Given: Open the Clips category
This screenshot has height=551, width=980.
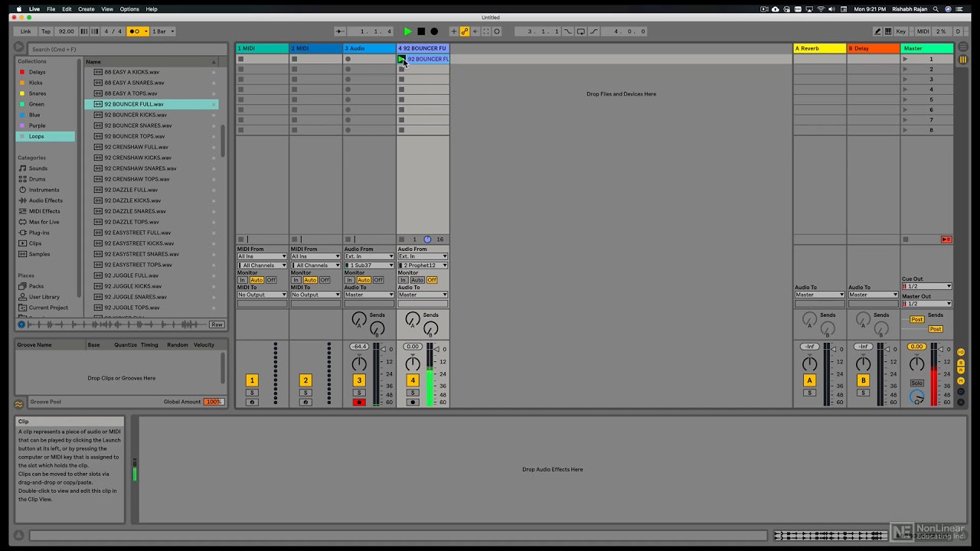Looking at the screenshot, I should click(35, 243).
